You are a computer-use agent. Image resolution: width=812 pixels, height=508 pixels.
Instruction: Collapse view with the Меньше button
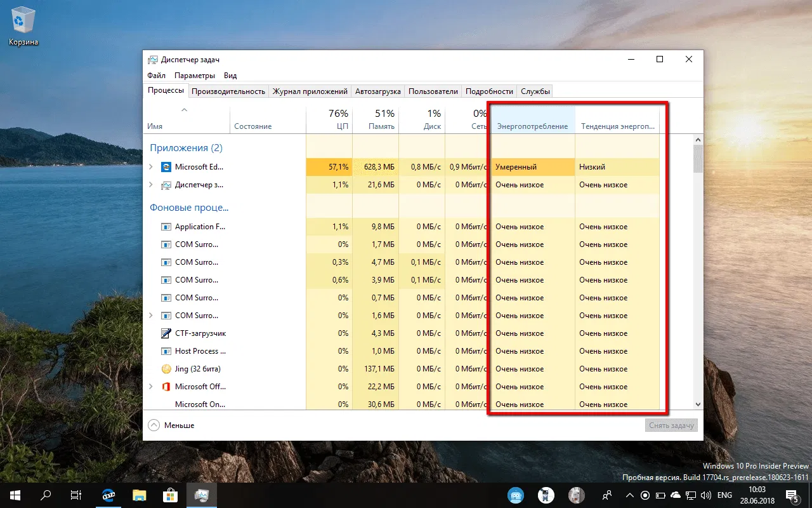pyautogui.click(x=171, y=425)
